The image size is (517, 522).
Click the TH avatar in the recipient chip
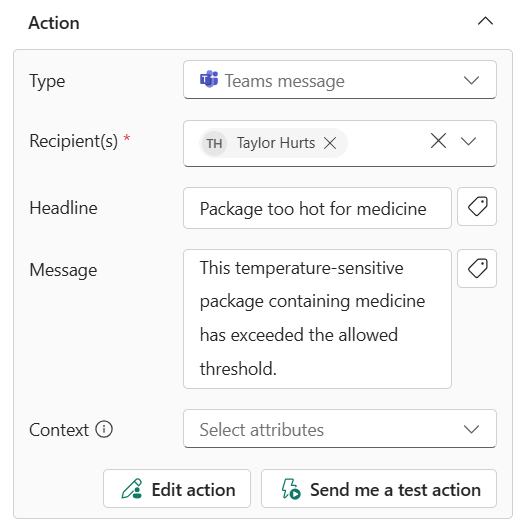click(x=214, y=143)
